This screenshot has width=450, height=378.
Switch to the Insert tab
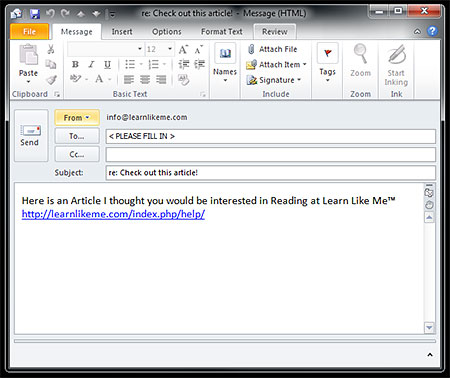[x=122, y=32]
